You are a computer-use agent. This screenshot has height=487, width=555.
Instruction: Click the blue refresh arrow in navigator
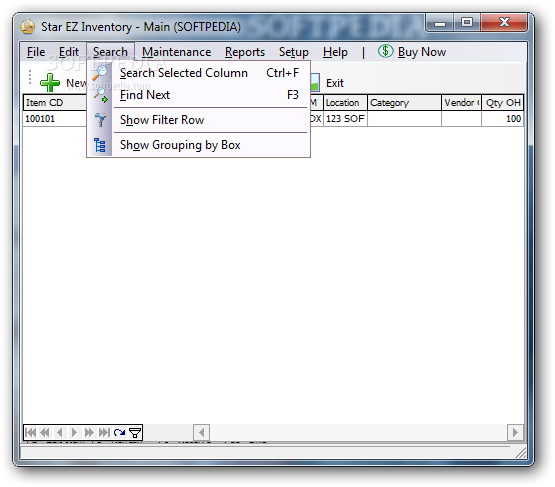pos(119,432)
